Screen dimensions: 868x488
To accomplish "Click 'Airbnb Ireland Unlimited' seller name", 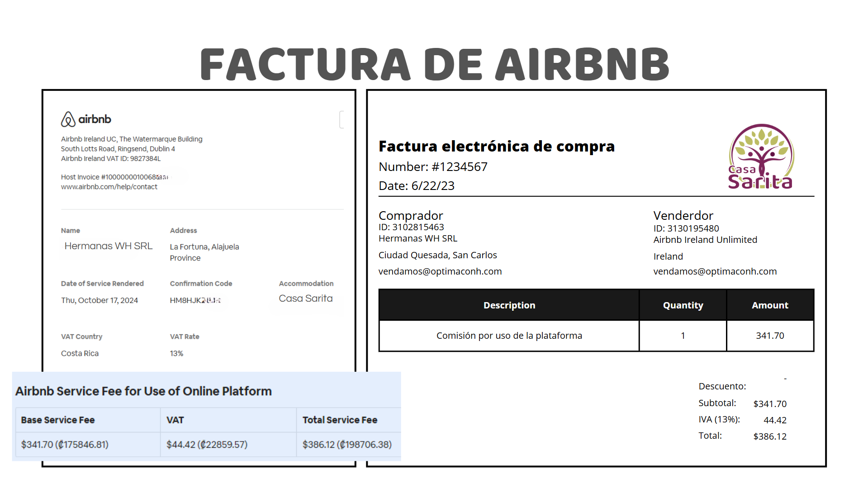I will point(705,240).
